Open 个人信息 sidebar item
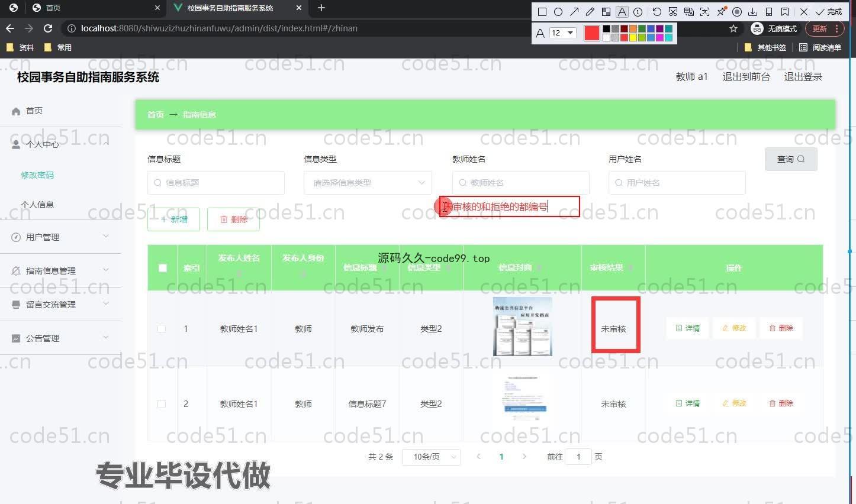The height and width of the screenshot is (504, 856). 37,205
